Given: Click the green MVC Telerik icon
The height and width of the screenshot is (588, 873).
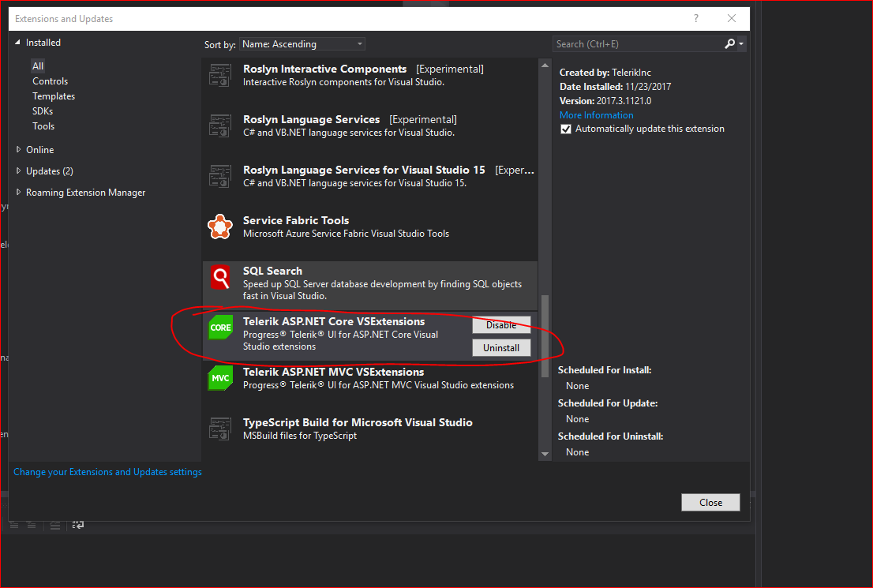Looking at the screenshot, I should tap(220, 378).
